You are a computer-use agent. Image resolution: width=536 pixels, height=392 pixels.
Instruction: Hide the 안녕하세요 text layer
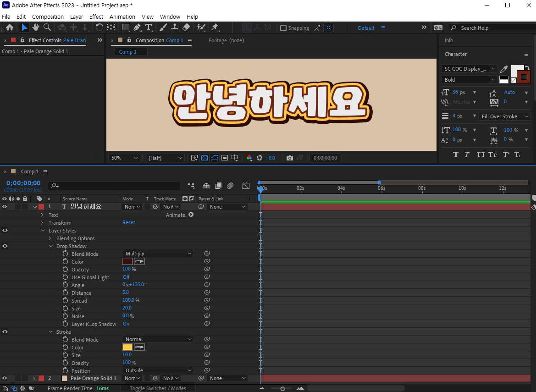tap(5, 206)
